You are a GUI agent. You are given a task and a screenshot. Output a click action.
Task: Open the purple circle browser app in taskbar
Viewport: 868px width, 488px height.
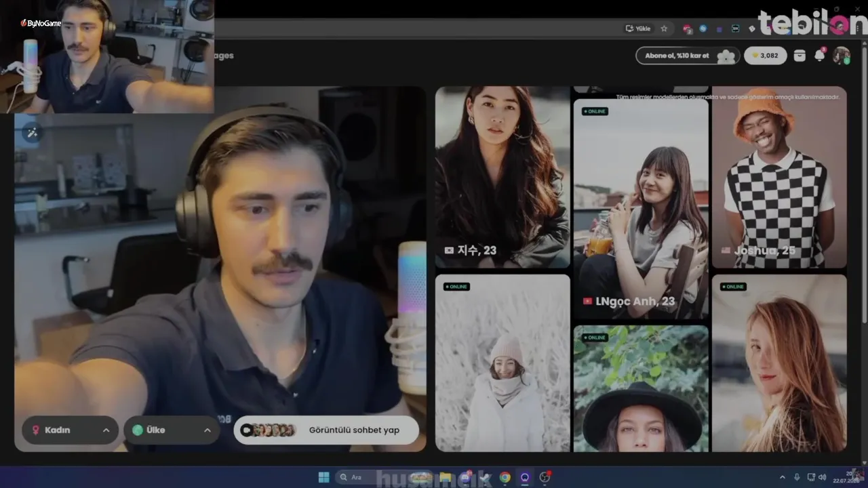point(524,477)
